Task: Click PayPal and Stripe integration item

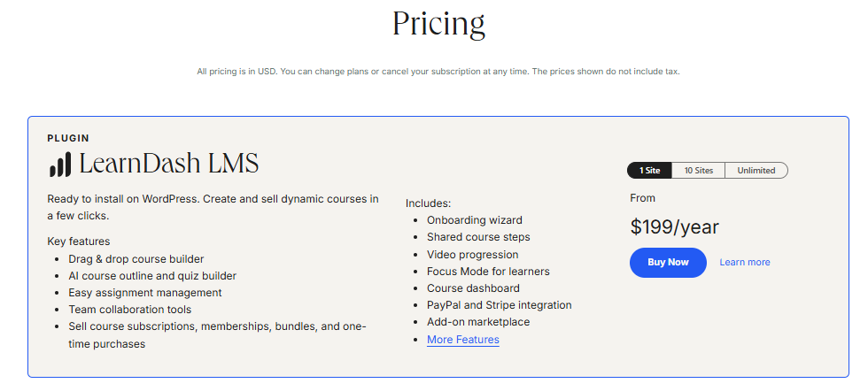Action: 500,304
